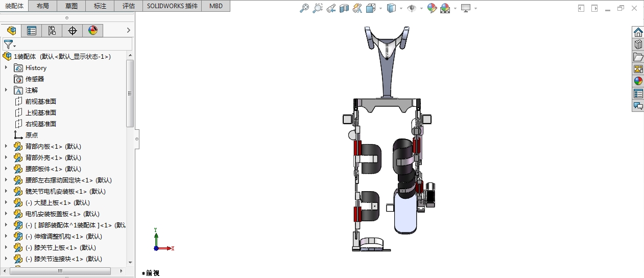This screenshot has height=278, width=644.
Task: Click the feature tree vertical scrollbar
Action: tap(130, 93)
